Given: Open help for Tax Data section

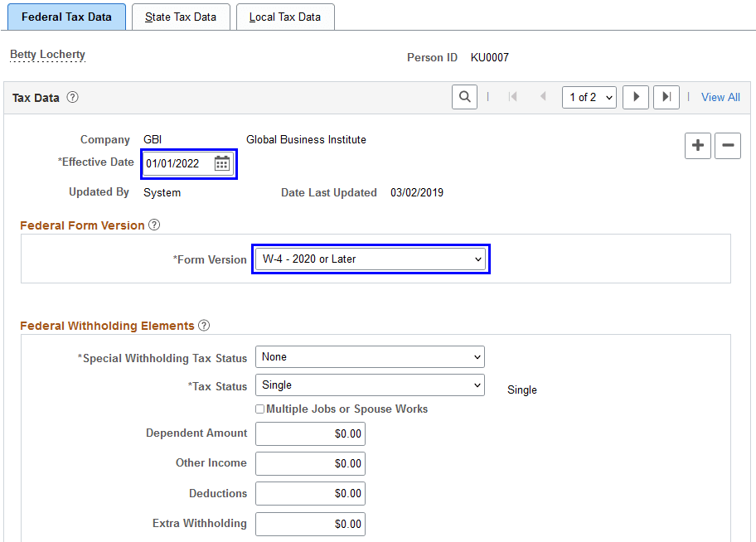Looking at the screenshot, I should pyautogui.click(x=72, y=97).
